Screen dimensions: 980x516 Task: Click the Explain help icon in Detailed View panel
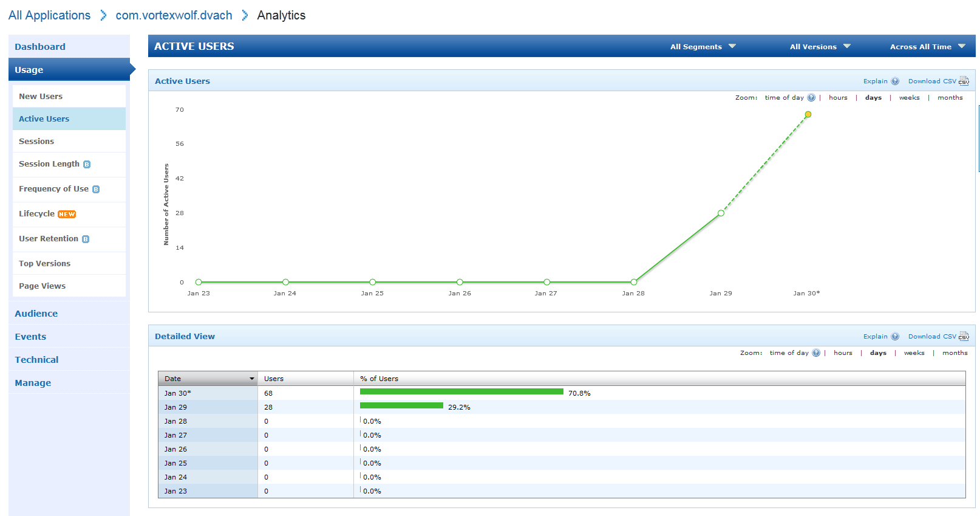point(895,337)
